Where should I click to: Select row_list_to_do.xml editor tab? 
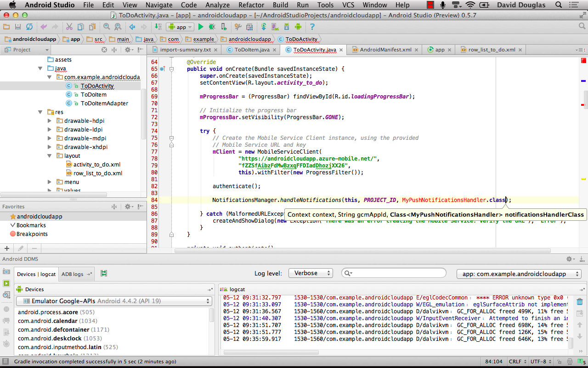coord(492,50)
